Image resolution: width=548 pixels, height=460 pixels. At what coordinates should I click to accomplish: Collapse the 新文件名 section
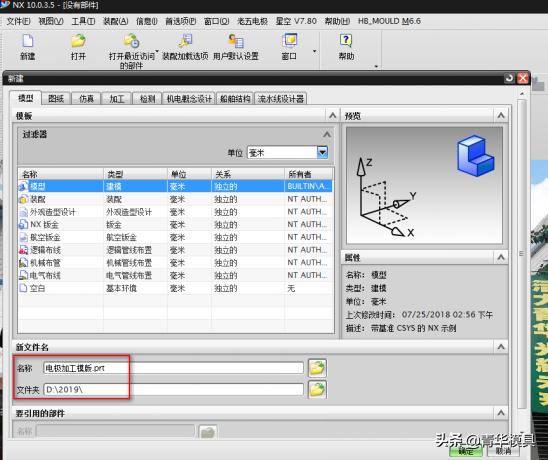click(501, 347)
